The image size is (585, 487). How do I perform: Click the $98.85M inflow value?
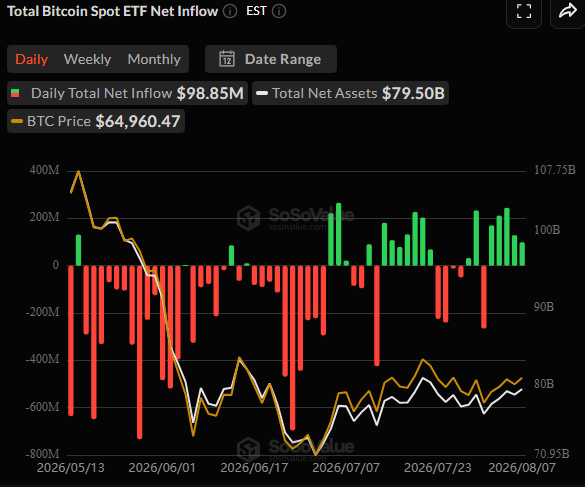click(x=210, y=93)
